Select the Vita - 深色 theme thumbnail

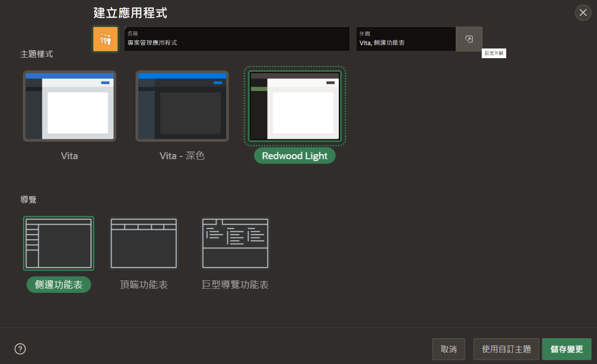[x=182, y=106]
